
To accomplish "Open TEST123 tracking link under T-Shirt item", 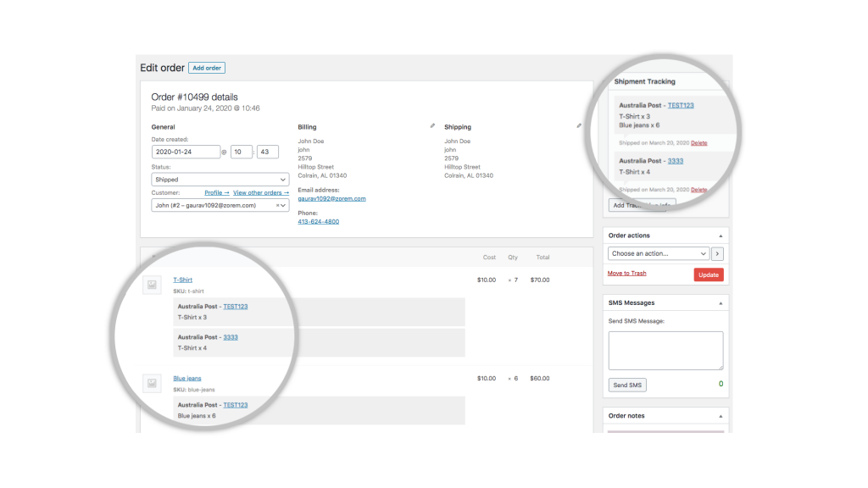I will [x=236, y=307].
